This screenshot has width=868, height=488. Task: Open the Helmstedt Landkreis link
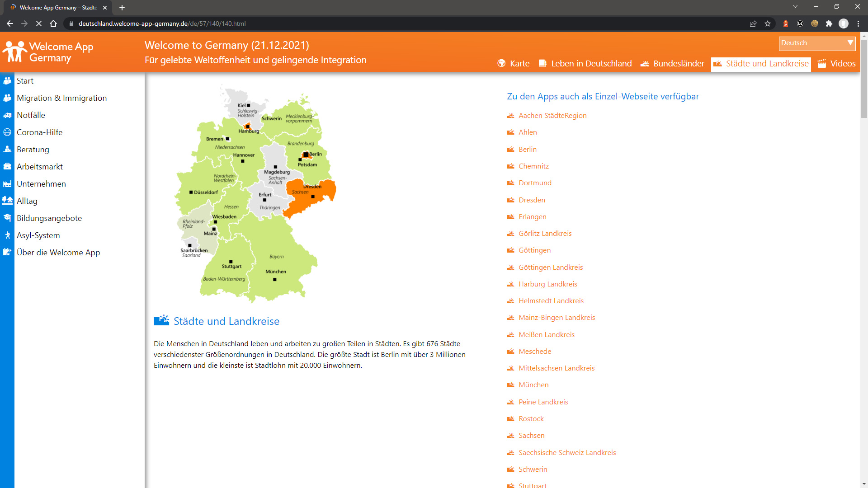click(551, 301)
